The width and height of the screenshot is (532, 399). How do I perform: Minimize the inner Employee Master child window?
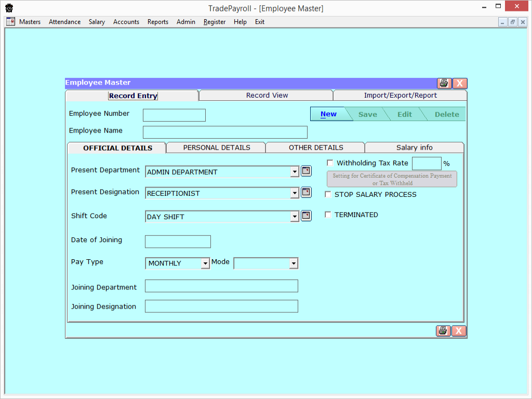point(502,22)
